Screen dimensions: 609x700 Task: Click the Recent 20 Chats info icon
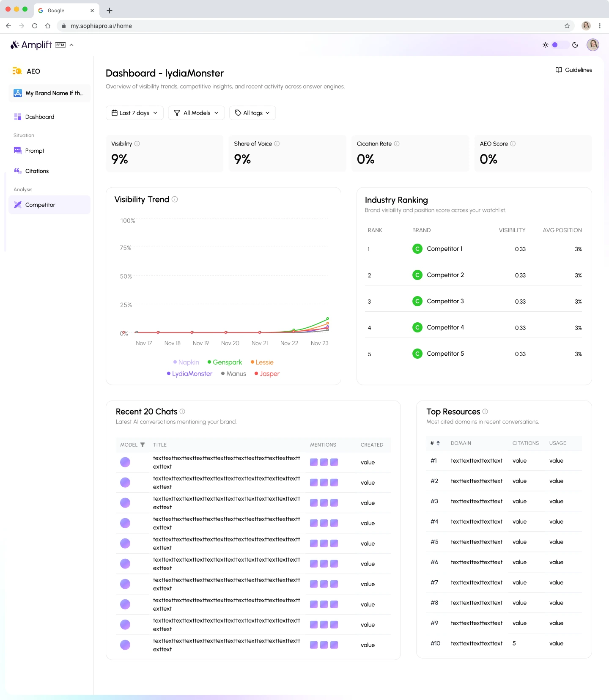[x=182, y=411]
